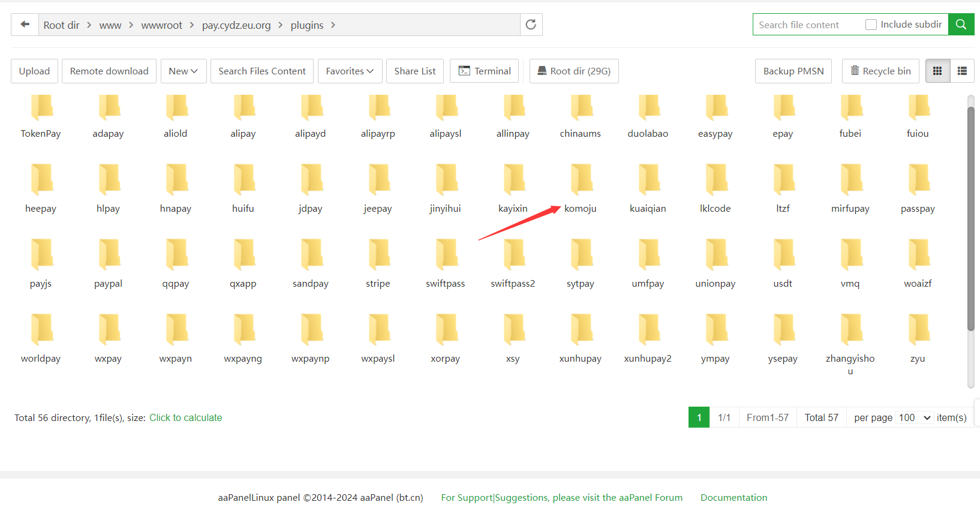Viewport: 980px width, 511px height.
Task: Navigate to www breadcrumb
Action: pyautogui.click(x=110, y=25)
